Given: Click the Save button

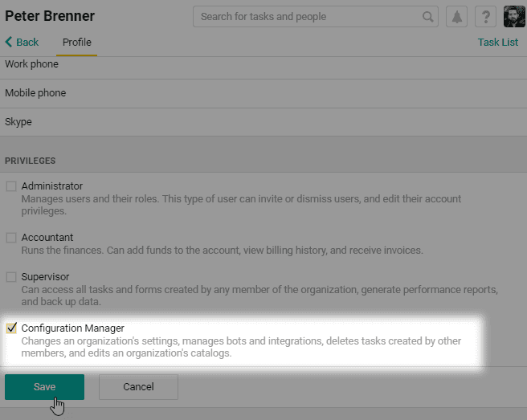Looking at the screenshot, I should click(x=44, y=387).
